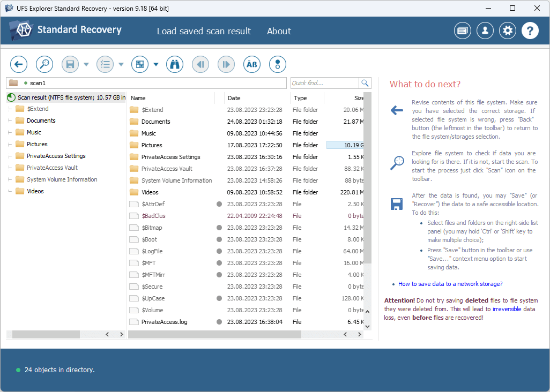Open the view mode dropdown arrow
Screen dimensions: 550x392
(x=156, y=64)
